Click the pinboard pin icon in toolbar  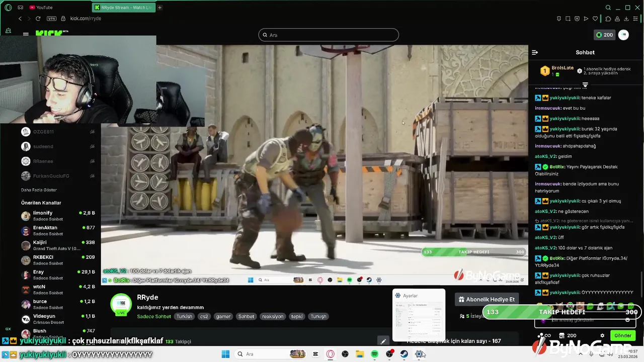(559, 19)
